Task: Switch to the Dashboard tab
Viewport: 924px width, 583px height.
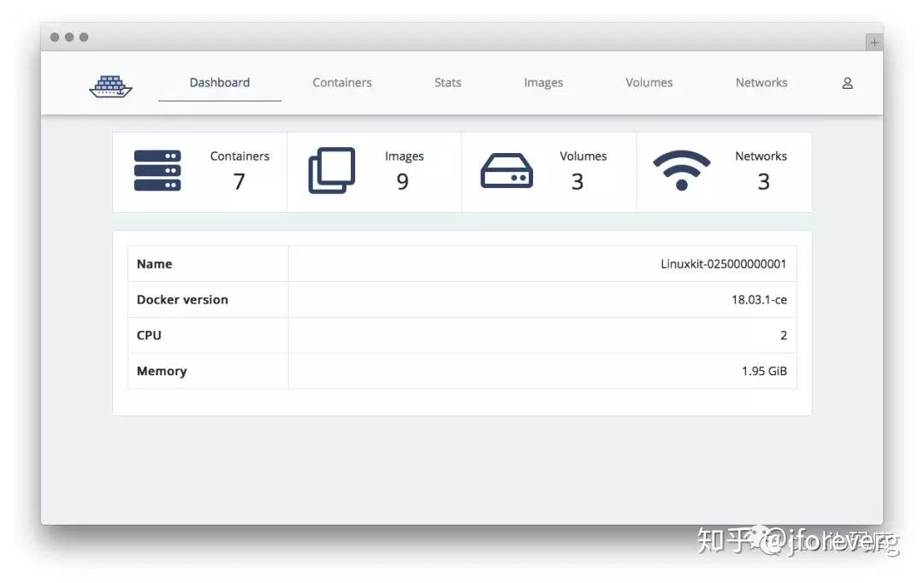Action: (x=220, y=82)
